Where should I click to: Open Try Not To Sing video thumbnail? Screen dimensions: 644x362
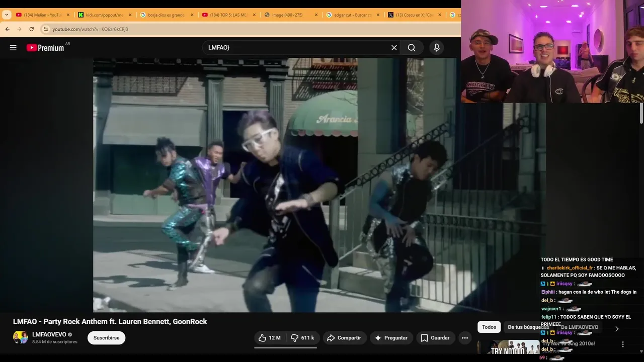point(508,348)
